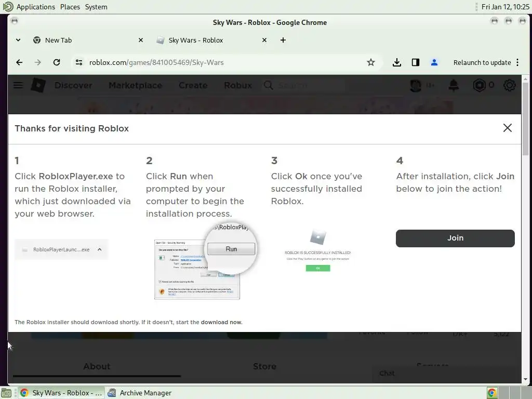Viewport: 532px width, 399px height.
Task: Open site information icon in address bar
Action: tap(79, 62)
